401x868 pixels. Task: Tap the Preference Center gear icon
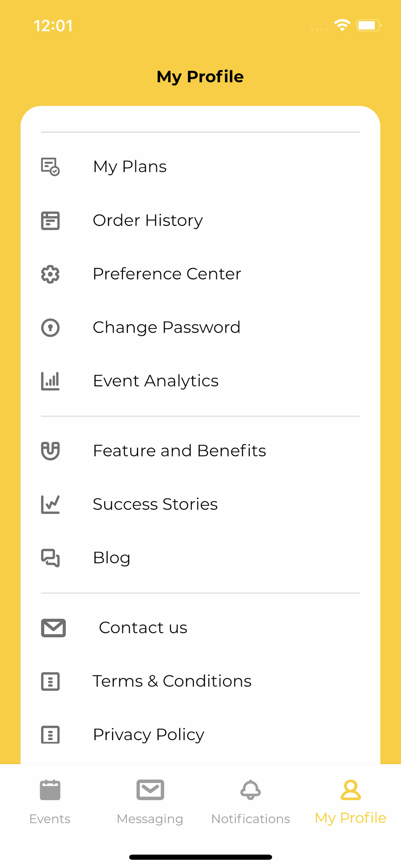(x=50, y=274)
